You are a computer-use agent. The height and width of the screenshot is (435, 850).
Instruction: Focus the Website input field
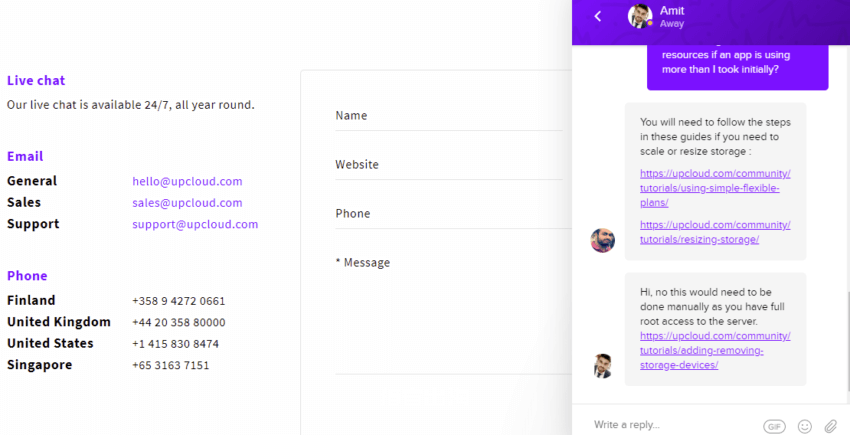[449, 164]
